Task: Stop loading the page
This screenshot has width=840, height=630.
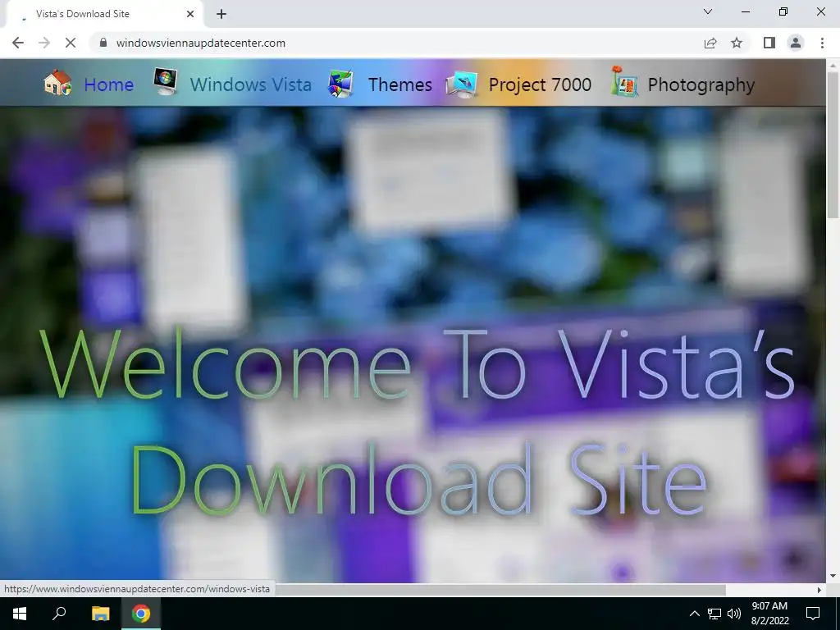Action: [71, 43]
